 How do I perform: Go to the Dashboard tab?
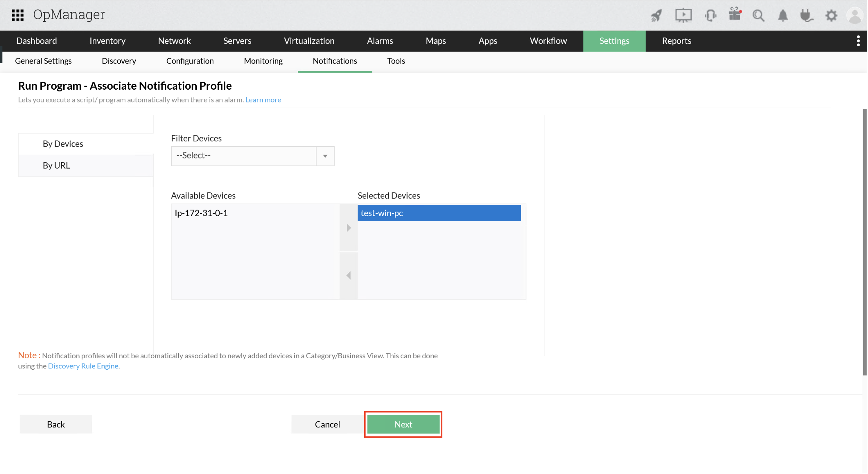pos(36,41)
